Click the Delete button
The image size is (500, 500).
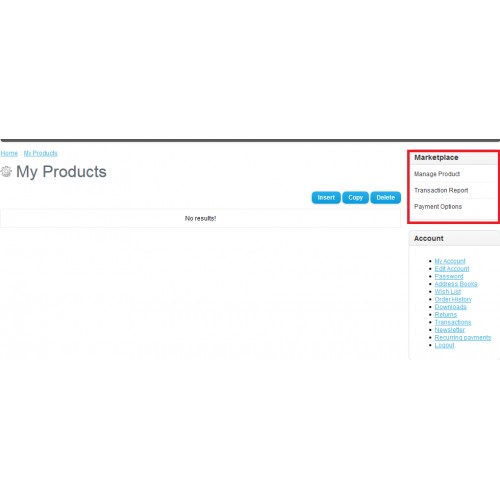click(x=386, y=198)
